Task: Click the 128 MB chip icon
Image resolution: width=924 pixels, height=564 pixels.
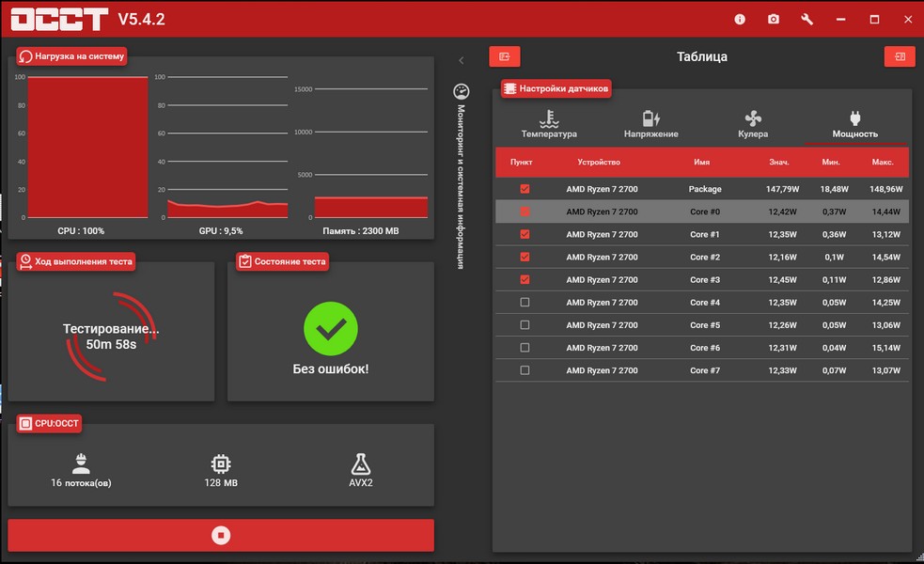Action: 221,463
